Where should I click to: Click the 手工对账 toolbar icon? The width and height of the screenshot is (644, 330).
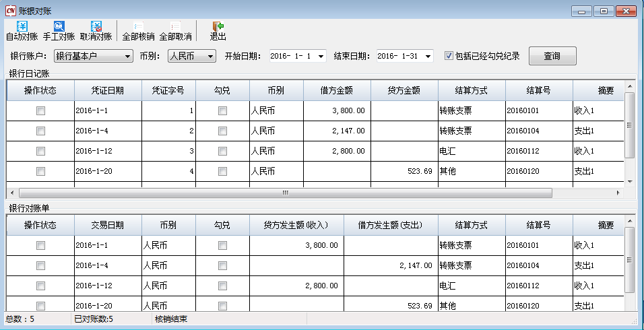coord(59,27)
